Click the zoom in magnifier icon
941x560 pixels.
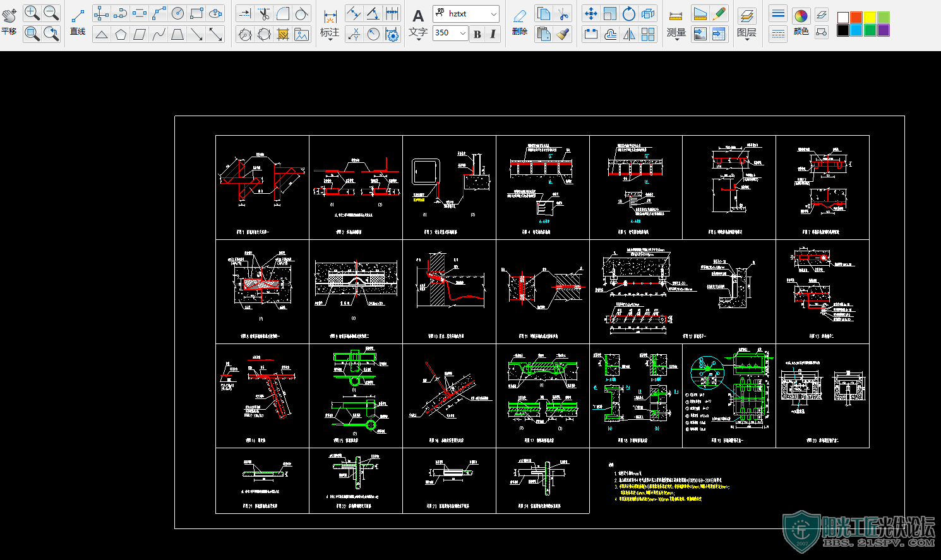pyautogui.click(x=32, y=13)
